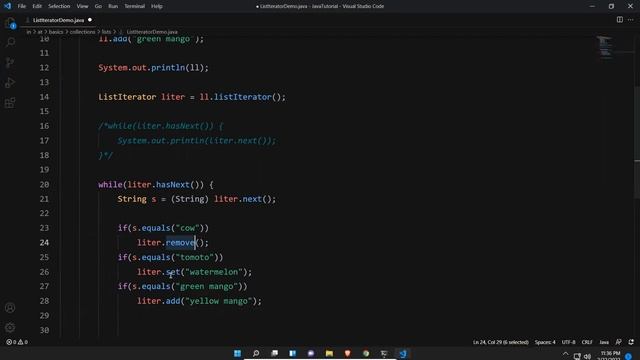Open the Manage gear icon

(x=10, y=327)
